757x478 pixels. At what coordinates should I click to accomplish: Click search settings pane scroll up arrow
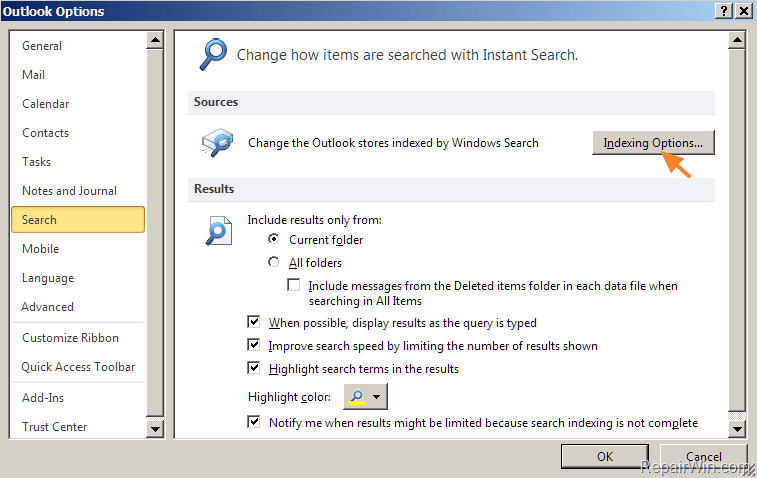click(737, 40)
